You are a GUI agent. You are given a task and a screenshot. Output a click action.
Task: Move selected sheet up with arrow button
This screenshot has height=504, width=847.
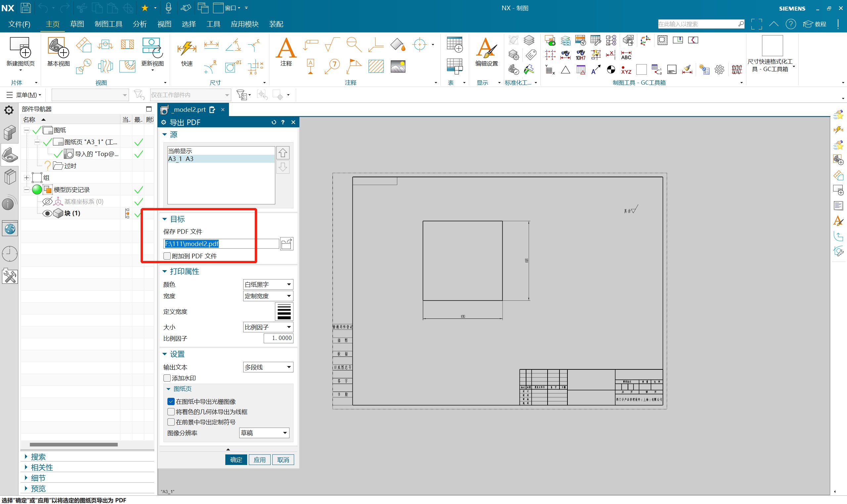[283, 153]
